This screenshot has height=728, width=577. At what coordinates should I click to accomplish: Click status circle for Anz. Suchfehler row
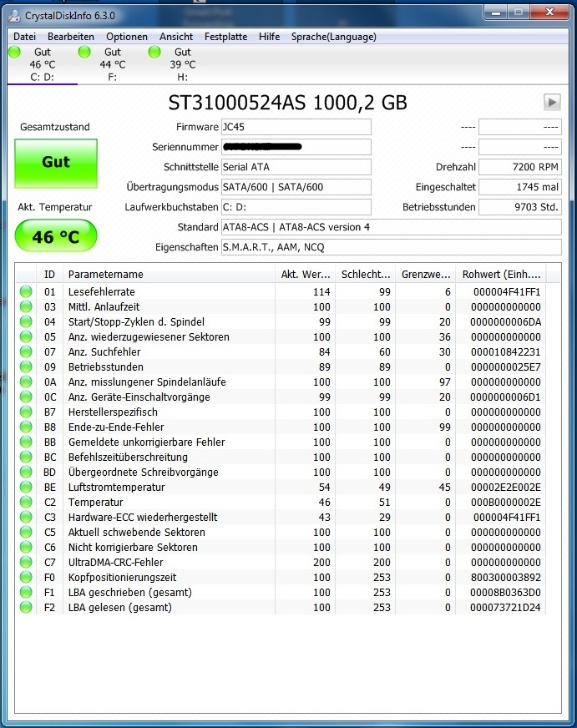tap(26, 351)
